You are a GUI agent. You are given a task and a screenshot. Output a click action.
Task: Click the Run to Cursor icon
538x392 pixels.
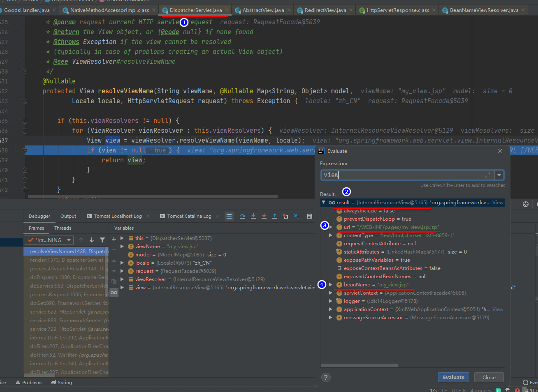[296, 216]
